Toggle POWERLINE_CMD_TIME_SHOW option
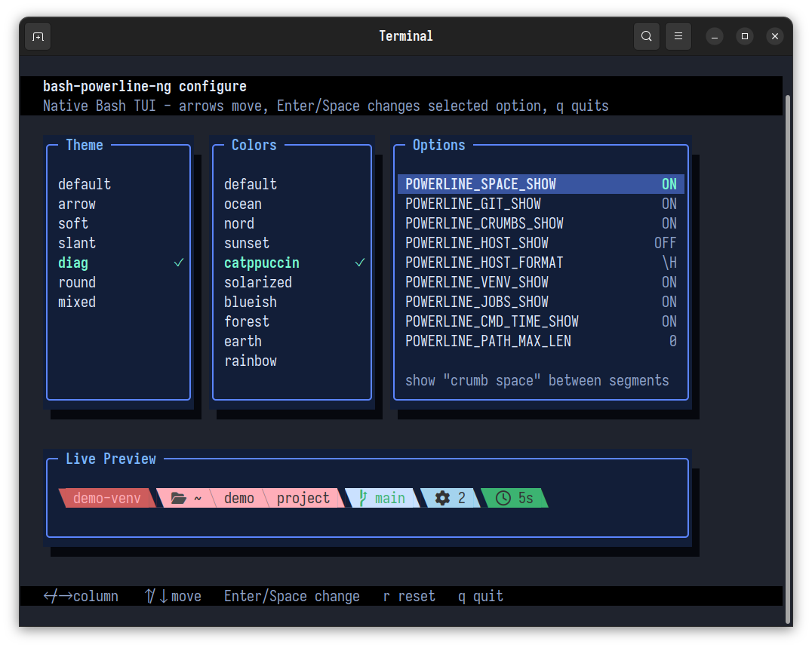The height and width of the screenshot is (648, 812). [540, 322]
